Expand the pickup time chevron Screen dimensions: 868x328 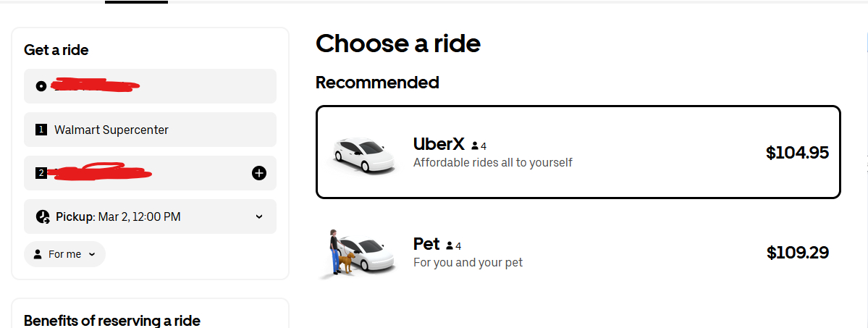click(259, 216)
